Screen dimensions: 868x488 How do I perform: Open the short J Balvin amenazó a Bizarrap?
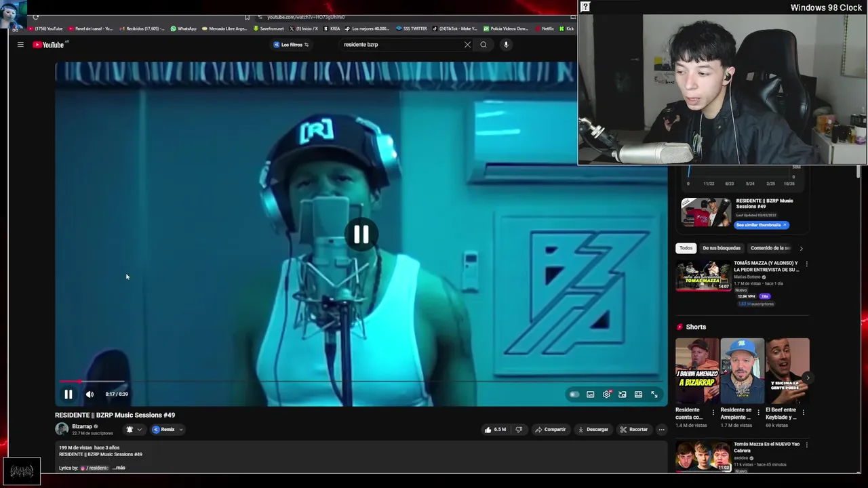(697, 371)
